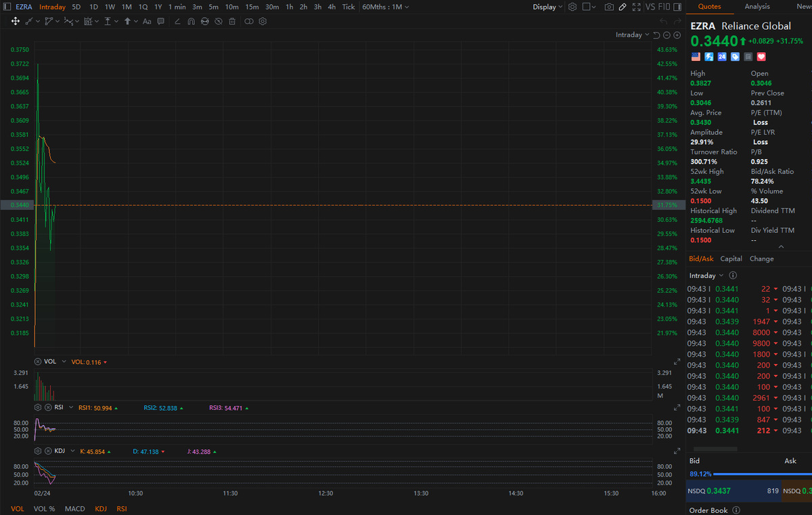Select the trend line drawing tool
The image size is (812, 515).
point(28,22)
